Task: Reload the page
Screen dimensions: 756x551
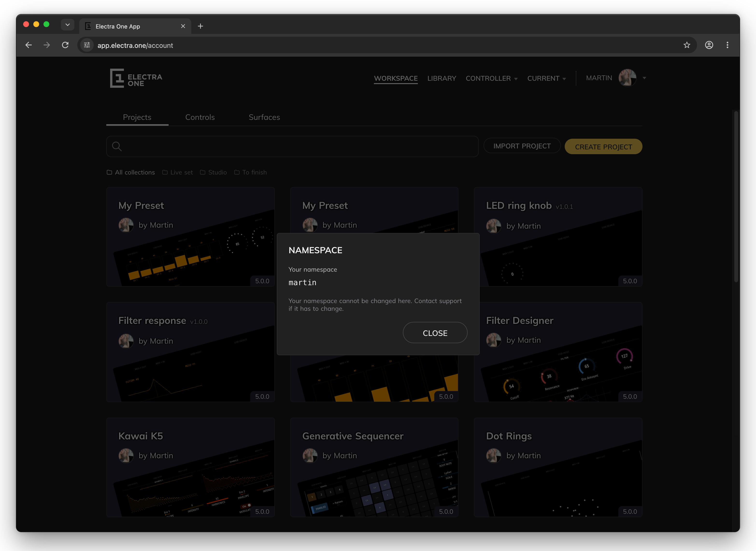Action: point(65,45)
